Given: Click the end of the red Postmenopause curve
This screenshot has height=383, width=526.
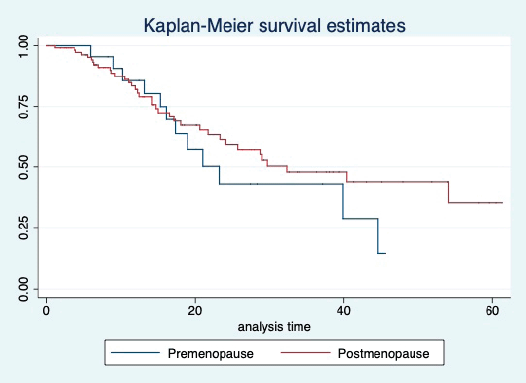Looking at the screenshot, I should point(502,203).
